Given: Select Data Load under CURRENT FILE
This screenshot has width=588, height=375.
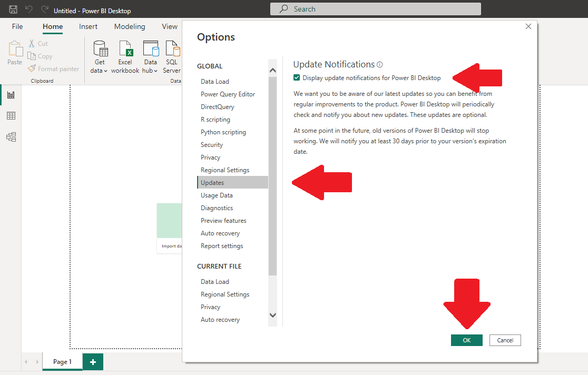Looking at the screenshot, I should [x=215, y=282].
